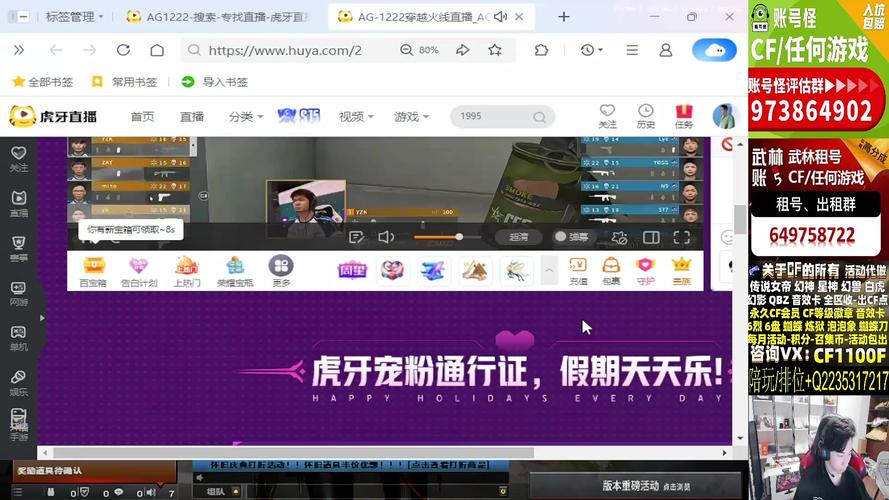Expand the 分类 dropdown in the Huya navigation
Screen dimensions: 889x500
[x=246, y=116]
